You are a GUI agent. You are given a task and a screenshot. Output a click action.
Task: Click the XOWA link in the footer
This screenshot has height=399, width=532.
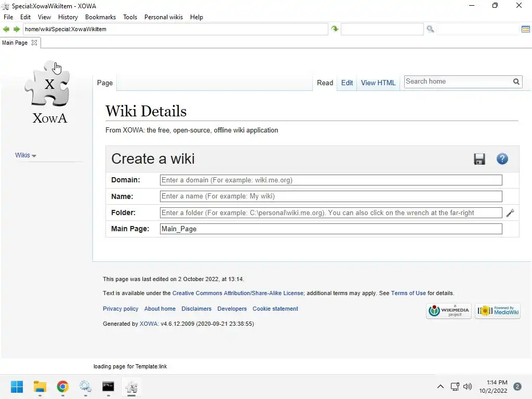[x=149, y=324]
